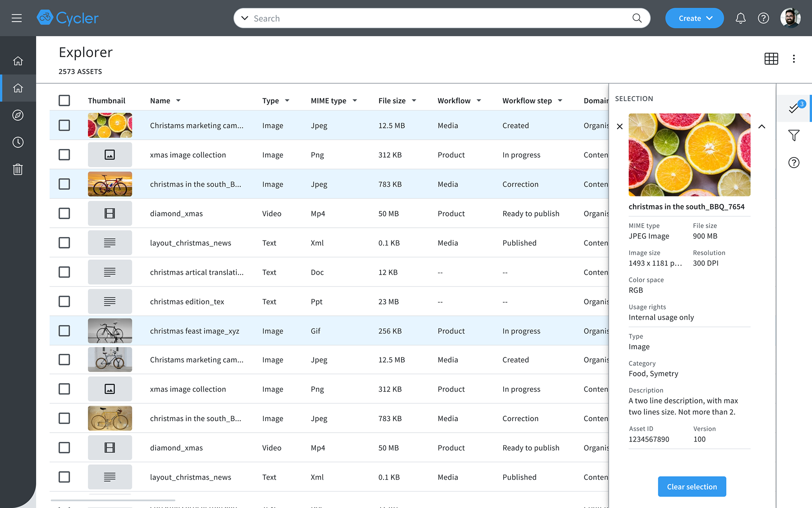
Task: Open the Help icon in the top bar
Action: click(x=763, y=18)
